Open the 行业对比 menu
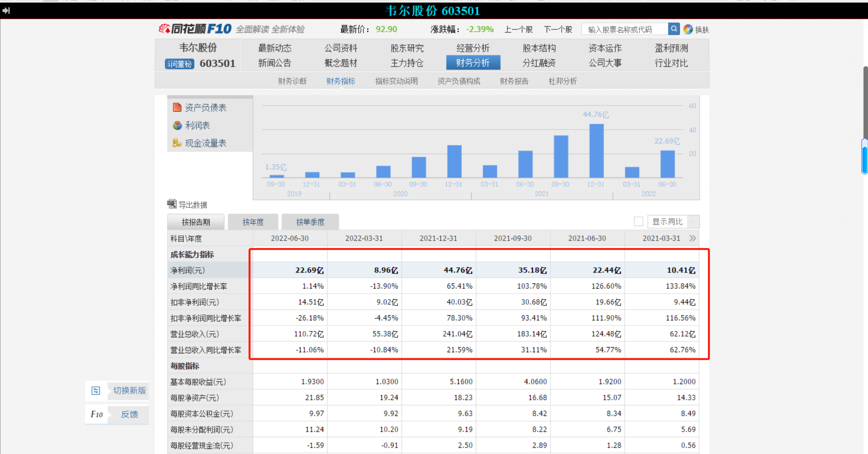The width and height of the screenshot is (868, 454). 671,63
